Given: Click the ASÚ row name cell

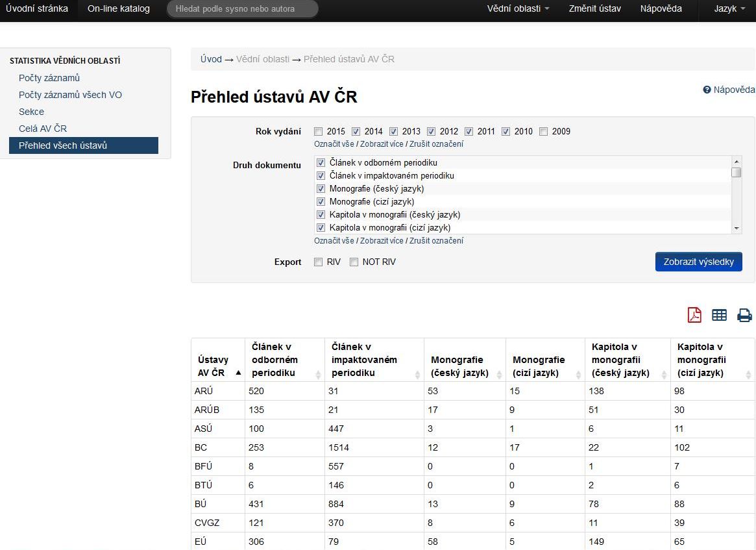Looking at the screenshot, I should 218,429.
